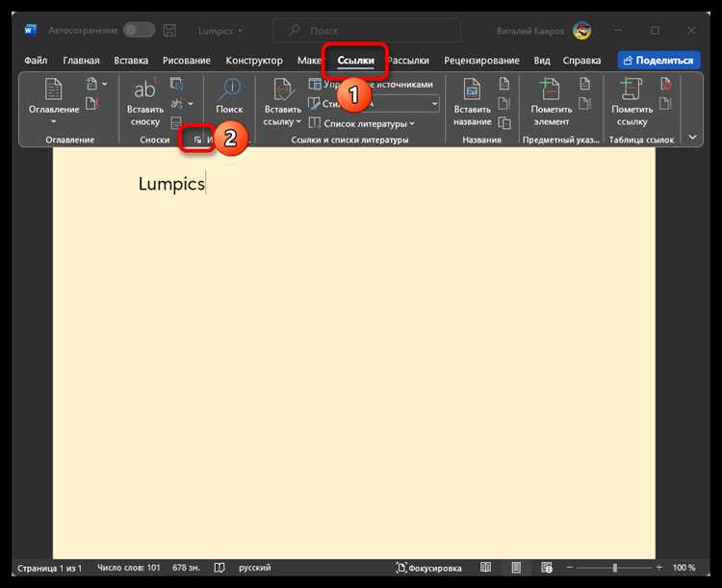The height and width of the screenshot is (588, 722).
Task: Click the Поиск magnifier in the ribbon
Action: pyautogui.click(x=229, y=89)
